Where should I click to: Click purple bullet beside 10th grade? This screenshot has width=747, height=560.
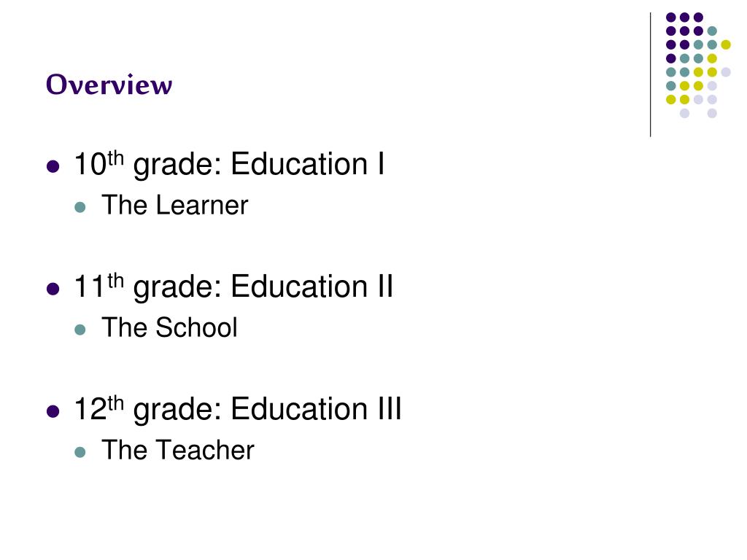click(53, 167)
